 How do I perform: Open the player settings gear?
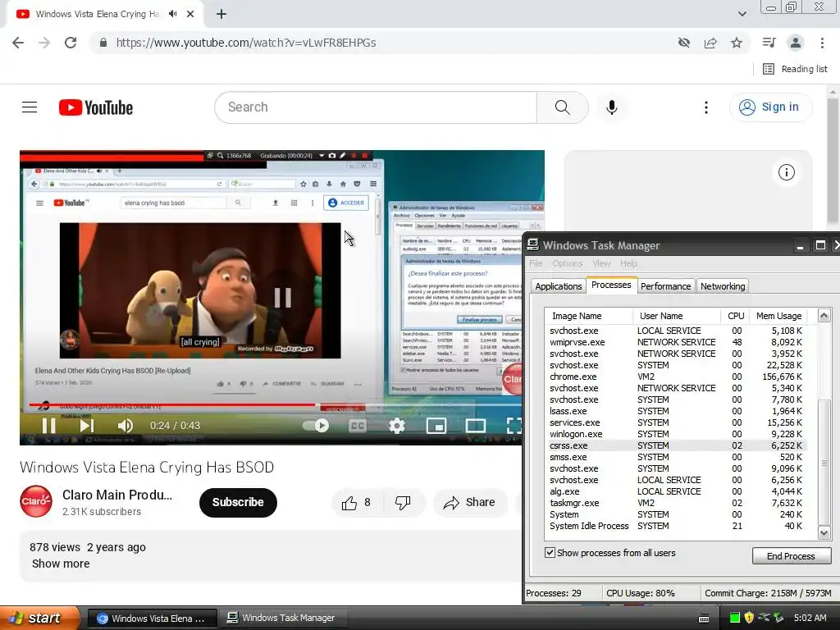click(x=397, y=426)
